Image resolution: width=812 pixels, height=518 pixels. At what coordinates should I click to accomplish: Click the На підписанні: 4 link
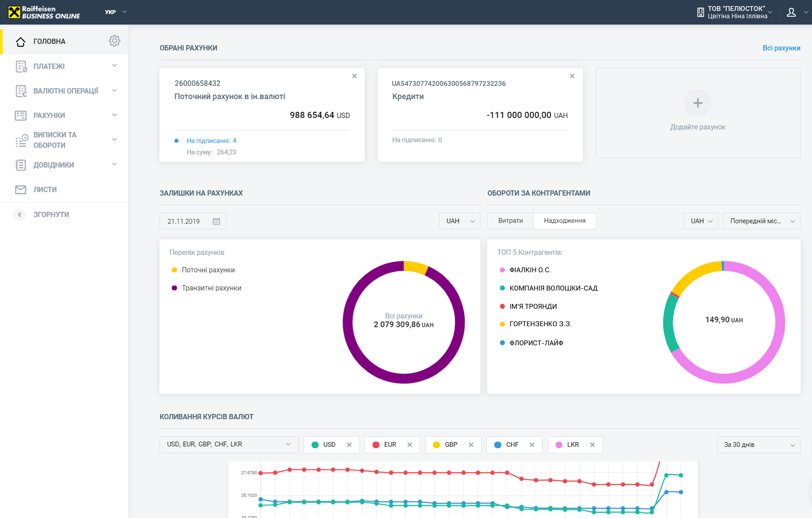(211, 141)
